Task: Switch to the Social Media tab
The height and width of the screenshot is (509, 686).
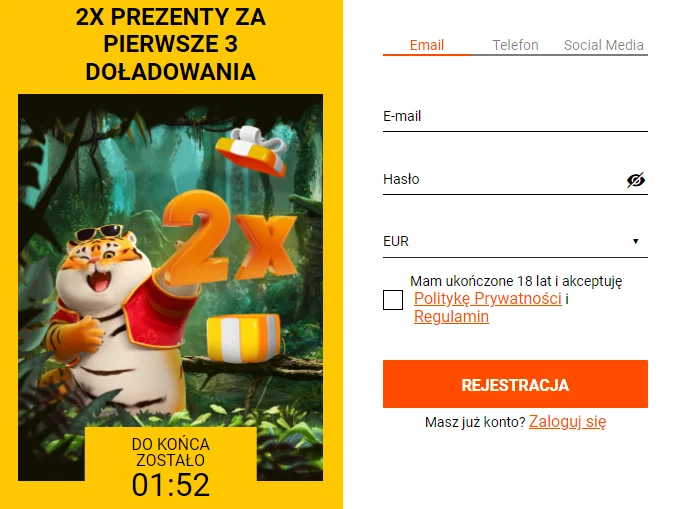Action: coord(603,45)
